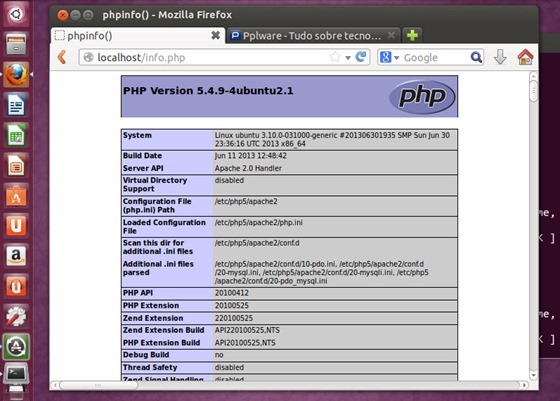Viewport: 560px width, 401px height.
Task: Click vertical scrollbar up arrow
Action: (x=533, y=76)
